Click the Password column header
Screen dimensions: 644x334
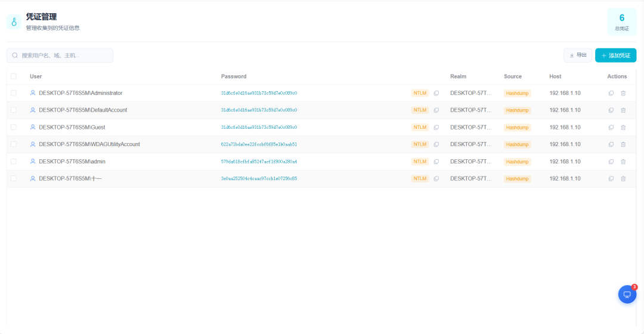[x=234, y=76]
